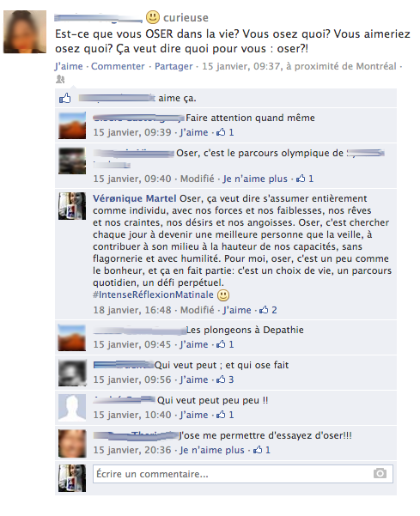Click J'aime on Les plongeons à Depathie comment
Screen dimensions: 420x516
(194, 344)
